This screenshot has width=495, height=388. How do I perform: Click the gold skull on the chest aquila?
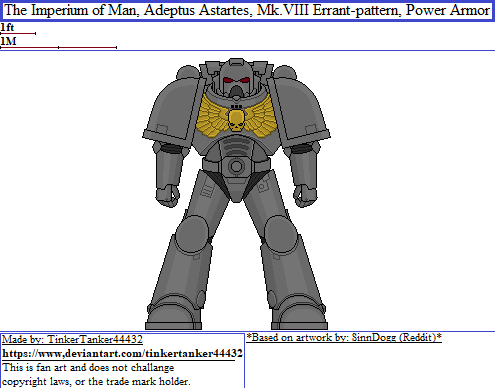pos(236,120)
